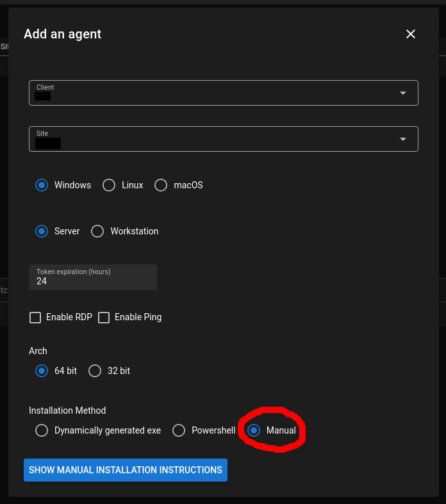Choose Linux as the operating system

(109, 185)
